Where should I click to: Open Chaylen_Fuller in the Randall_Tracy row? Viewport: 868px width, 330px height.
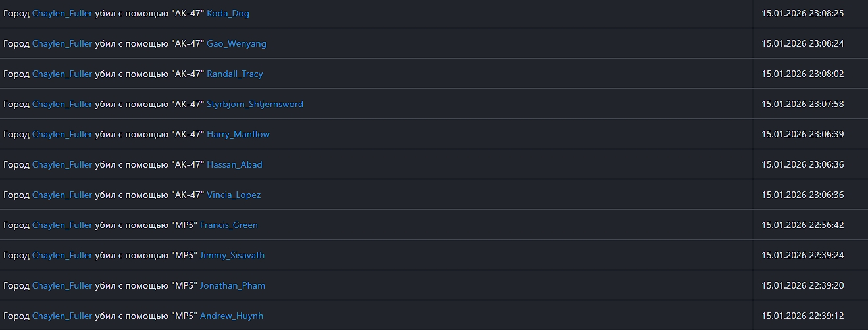coord(62,74)
